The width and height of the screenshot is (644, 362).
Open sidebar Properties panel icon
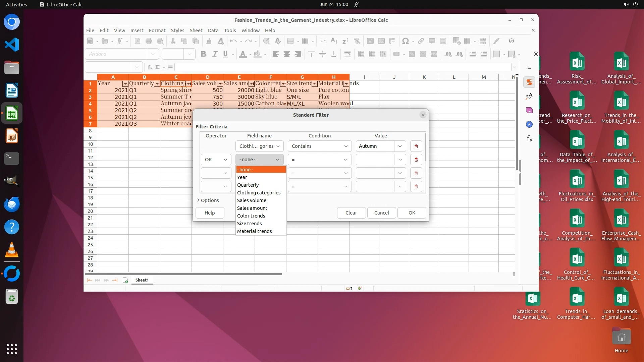(x=529, y=82)
